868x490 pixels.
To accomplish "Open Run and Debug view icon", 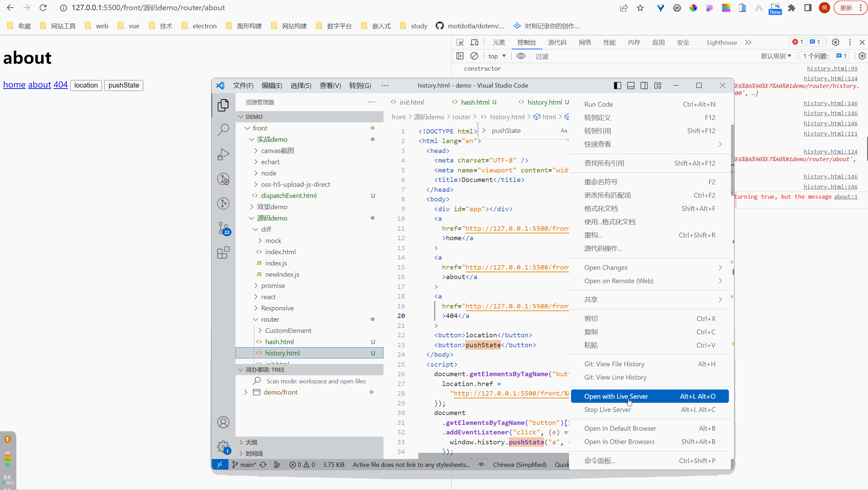I will [x=223, y=154].
